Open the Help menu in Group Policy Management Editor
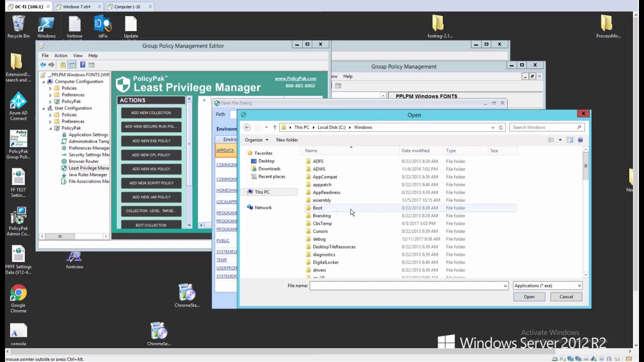Image resolution: width=644 pixels, height=362 pixels. [93, 55]
